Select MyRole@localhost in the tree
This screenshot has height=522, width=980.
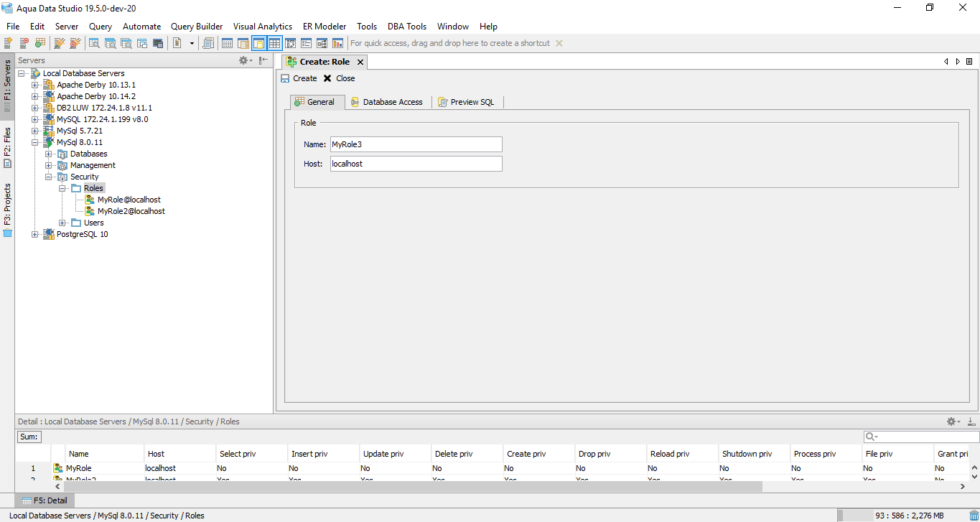tap(129, 200)
